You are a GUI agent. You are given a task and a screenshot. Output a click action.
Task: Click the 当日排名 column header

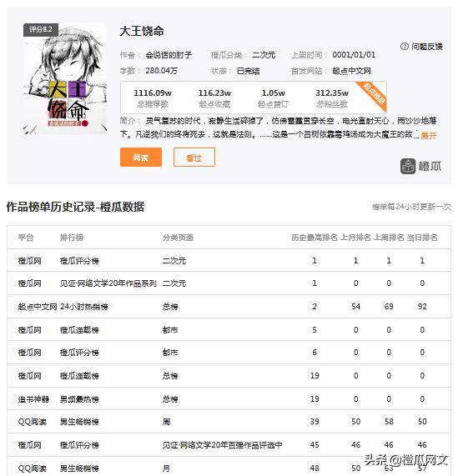(x=422, y=238)
